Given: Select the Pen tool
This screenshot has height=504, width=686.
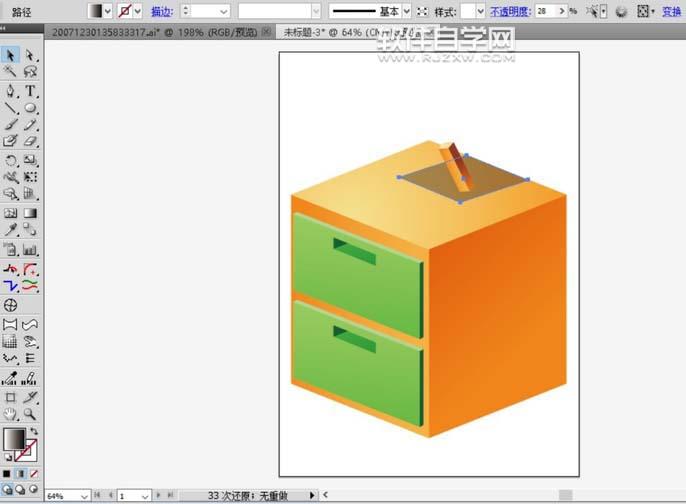Looking at the screenshot, I should click(10, 91).
